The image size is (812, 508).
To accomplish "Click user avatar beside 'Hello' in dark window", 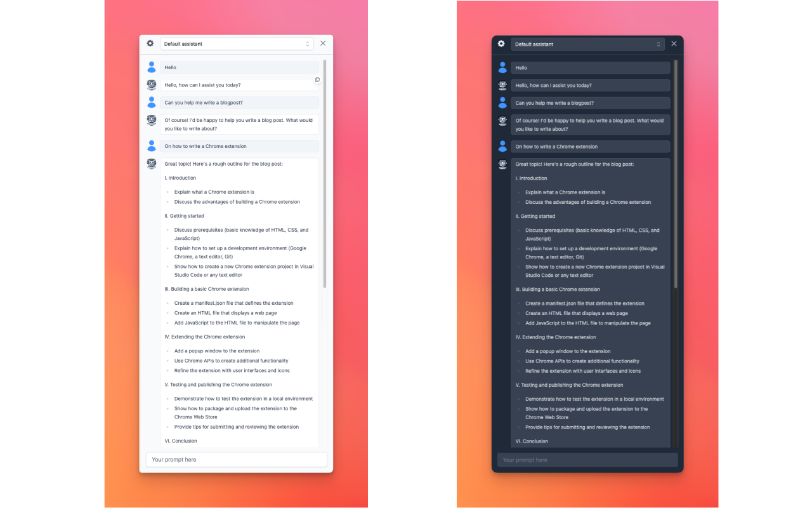I will [502, 67].
